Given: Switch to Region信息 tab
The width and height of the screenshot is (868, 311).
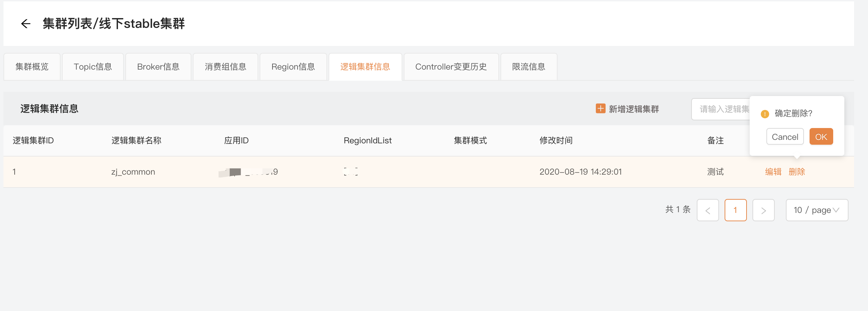Looking at the screenshot, I should pyautogui.click(x=293, y=67).
